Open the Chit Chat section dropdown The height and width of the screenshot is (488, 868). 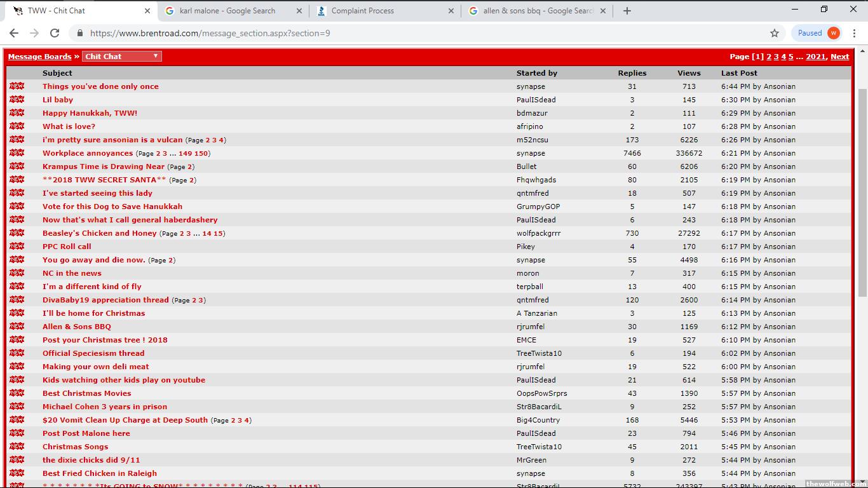click(x=121, y=57)
